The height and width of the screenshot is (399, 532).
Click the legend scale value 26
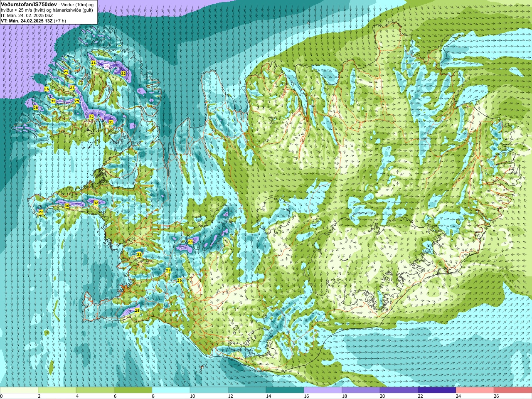[x=496, y=397]
